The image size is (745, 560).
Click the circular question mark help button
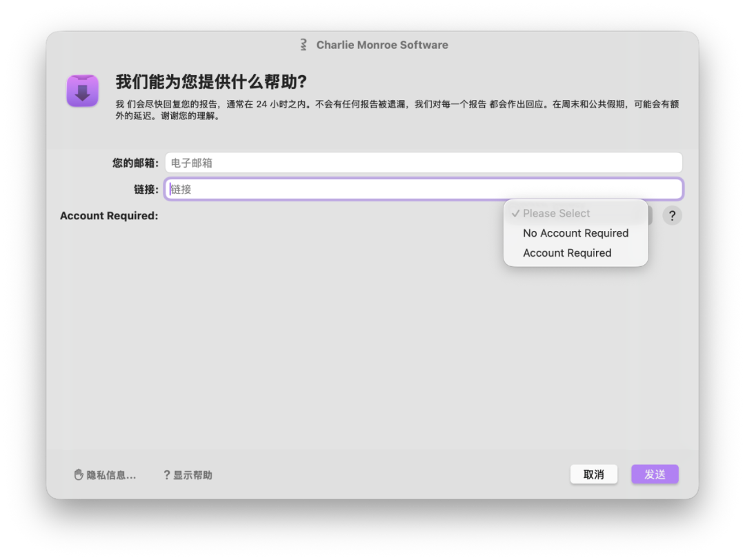pyautogui.click(x=672, y=215)
